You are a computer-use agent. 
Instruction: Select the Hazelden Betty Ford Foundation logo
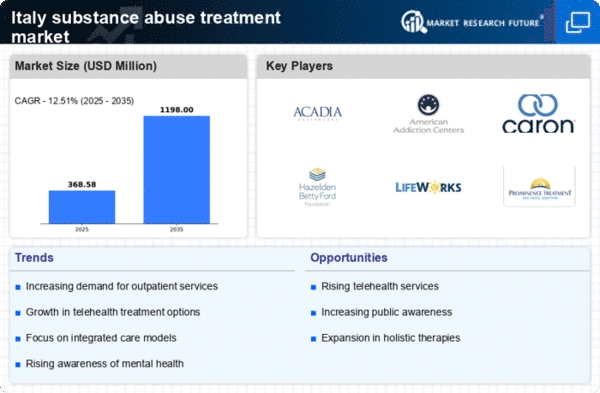tap(317, 187)
